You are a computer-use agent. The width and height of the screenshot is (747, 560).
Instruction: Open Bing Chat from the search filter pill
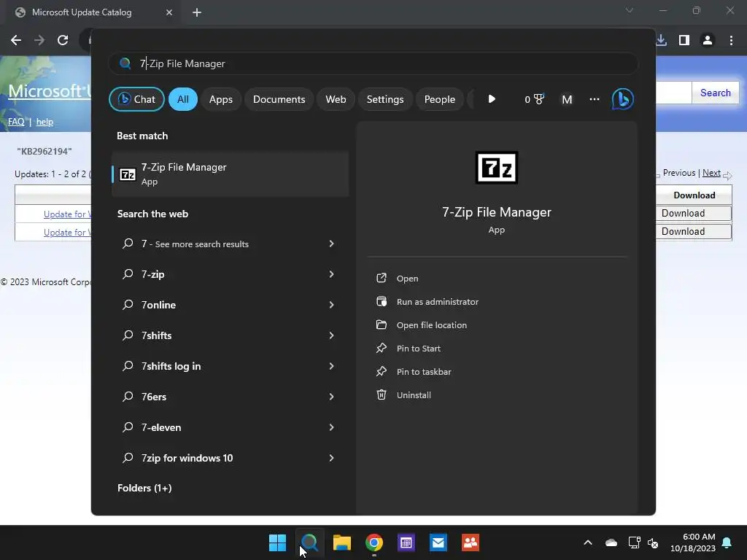coord(136,99)
